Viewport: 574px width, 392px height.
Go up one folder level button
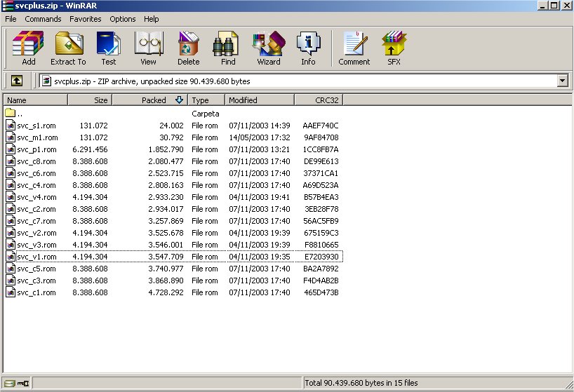tap(16, 81)
